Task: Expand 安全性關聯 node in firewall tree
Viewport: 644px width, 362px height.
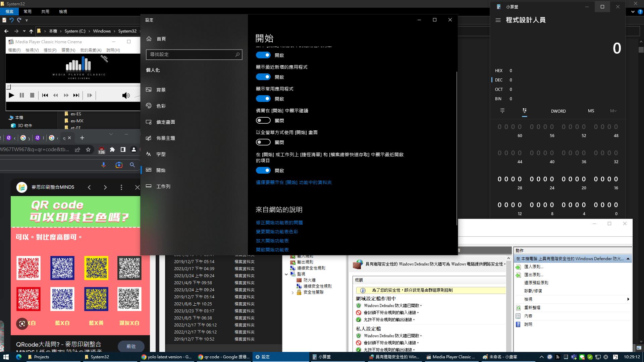Action: (292, 293)
